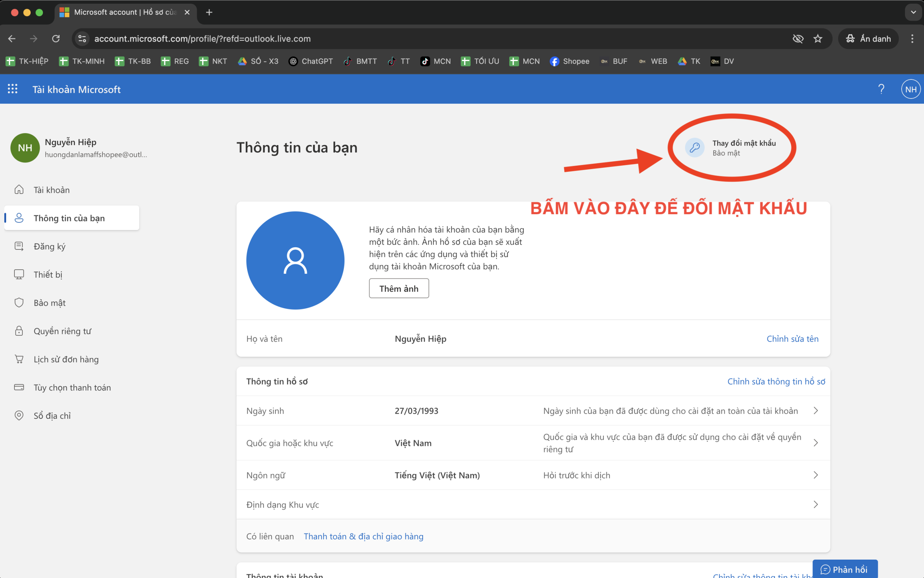The image size is (924, 578).
Task: Open a new browser tab
Action: point(209,12)
